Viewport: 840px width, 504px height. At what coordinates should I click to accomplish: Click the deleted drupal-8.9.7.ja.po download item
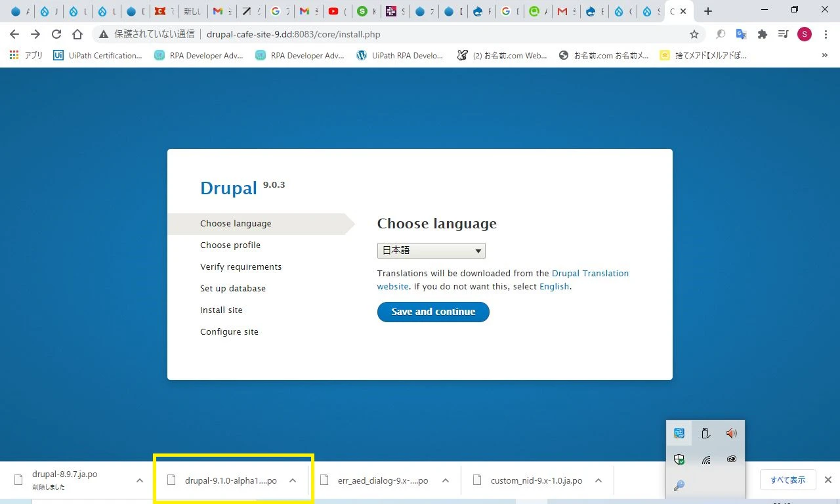(x=64, y=480)
